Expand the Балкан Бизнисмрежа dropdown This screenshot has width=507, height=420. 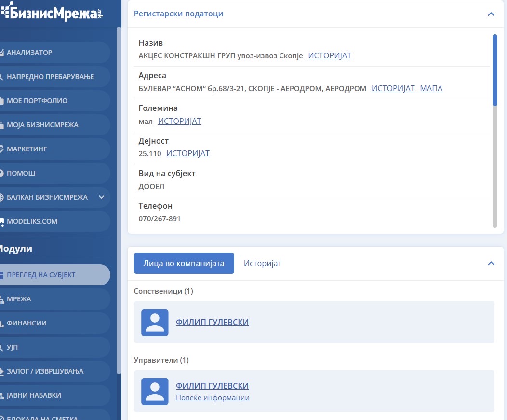(x=101, y=197)
